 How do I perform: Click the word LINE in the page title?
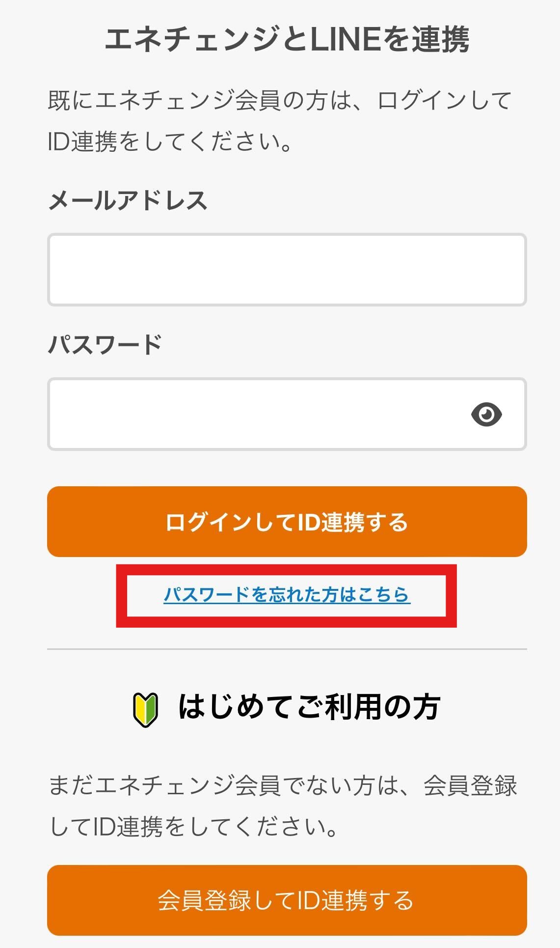[x=345, y=39]
